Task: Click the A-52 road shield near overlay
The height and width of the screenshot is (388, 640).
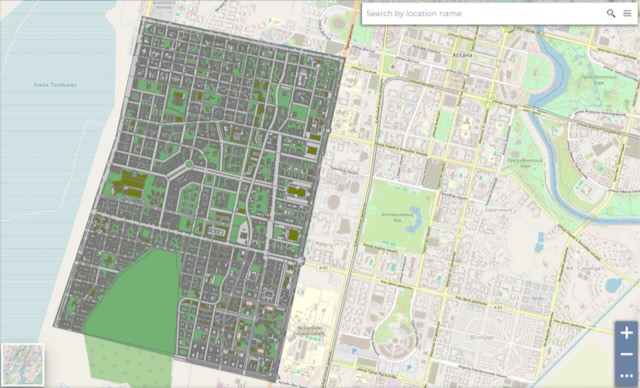Action: [x=312, y=266]
